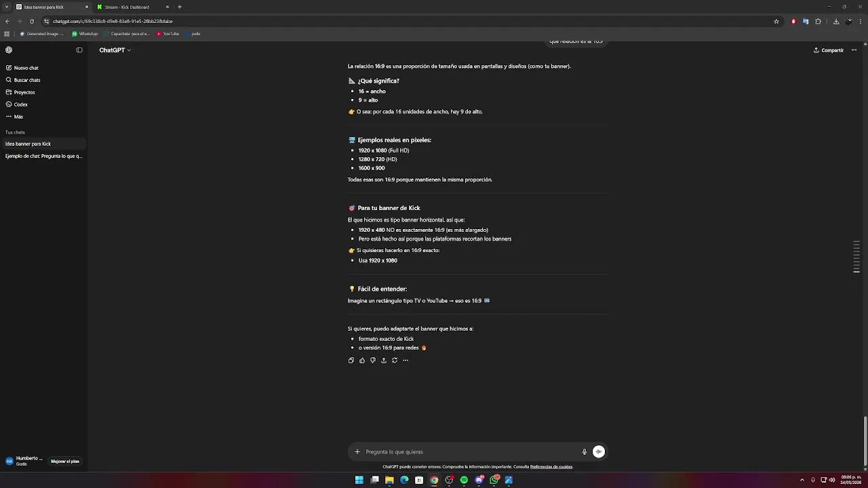Open chat 'Idea banner para Kick'
868x488 pixels.
[43, 144]
